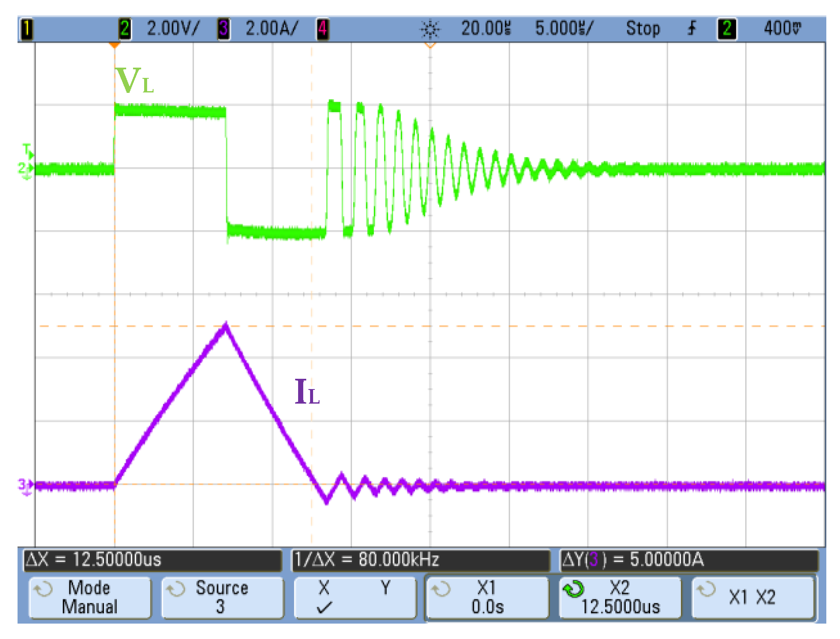Click the pink channel 4 badge
Screen dimensions: 840x639
[x=322, y=29]
